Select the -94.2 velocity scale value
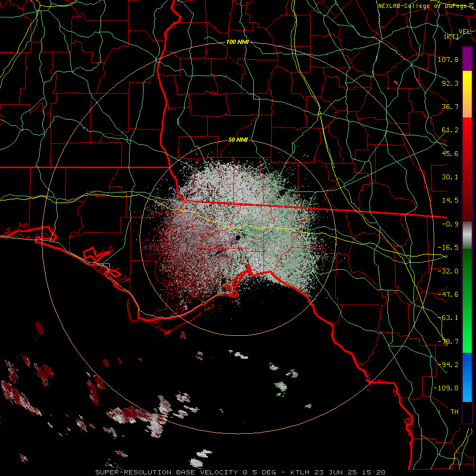 point(448,364)
